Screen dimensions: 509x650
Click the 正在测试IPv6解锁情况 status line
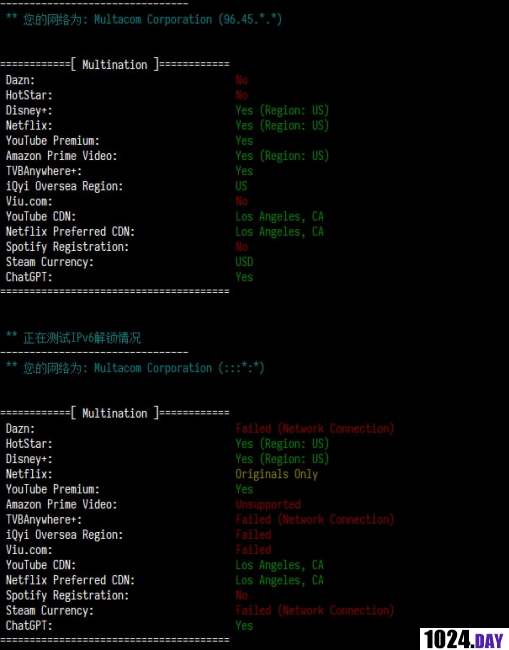[x=74, y=338]
